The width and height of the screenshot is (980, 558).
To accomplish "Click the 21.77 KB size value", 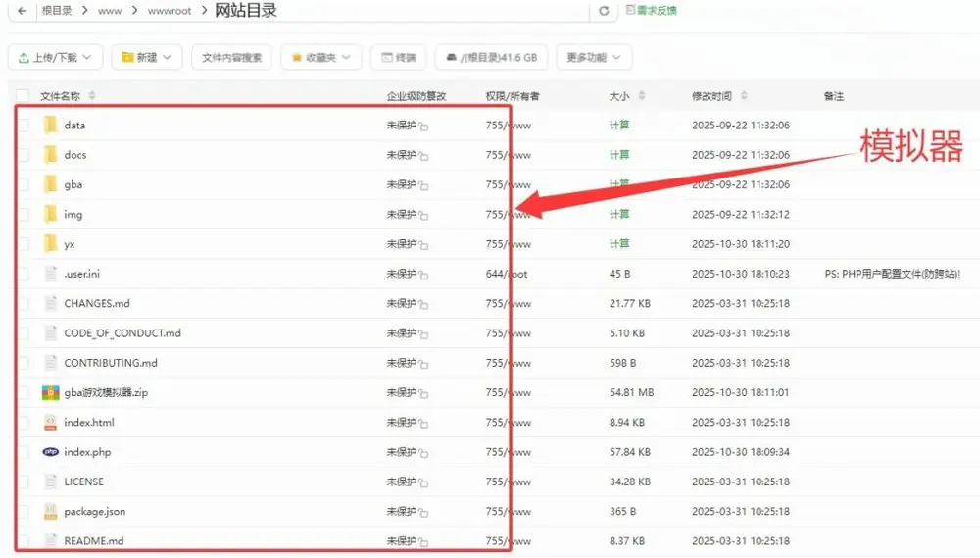I will 630,303.
